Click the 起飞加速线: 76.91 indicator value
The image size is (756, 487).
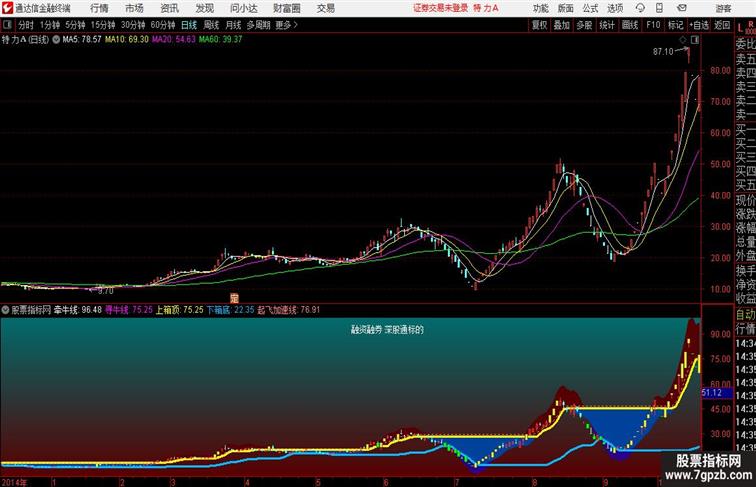click(x=288, y=310)
